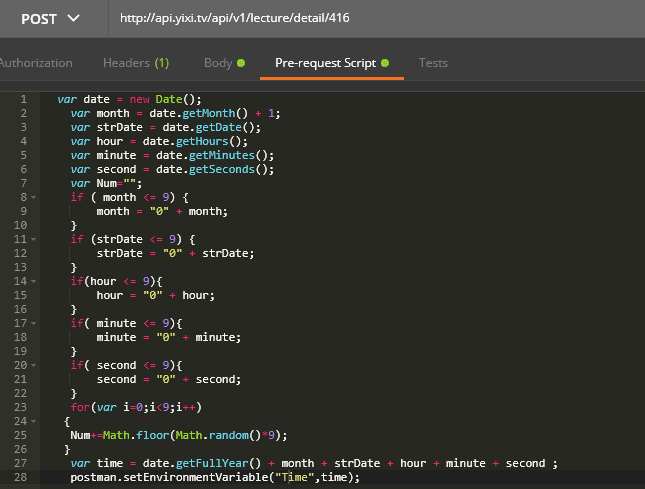Collapse the code fold at line 17
This screenshot has width=645, height=489.
[34, 324]
